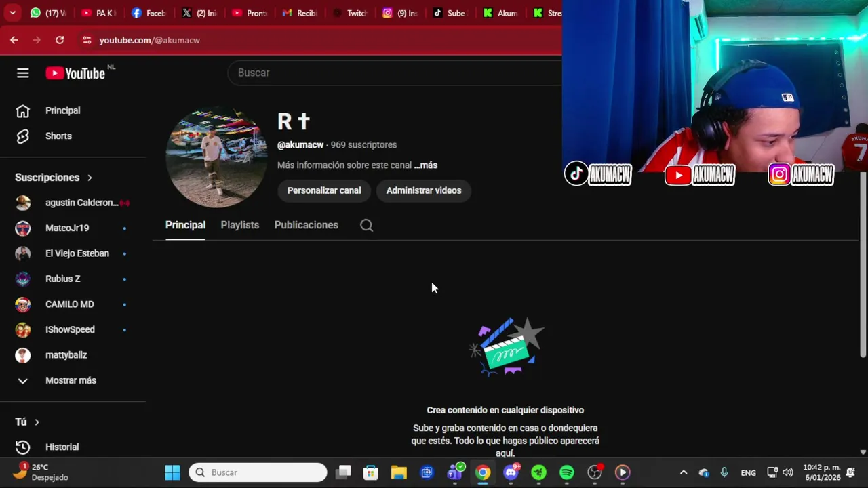Viewport: 868px width, 488px height.
Task: Open notification bell in system tray
Action: pyautogui.click(x=850, y=472)
